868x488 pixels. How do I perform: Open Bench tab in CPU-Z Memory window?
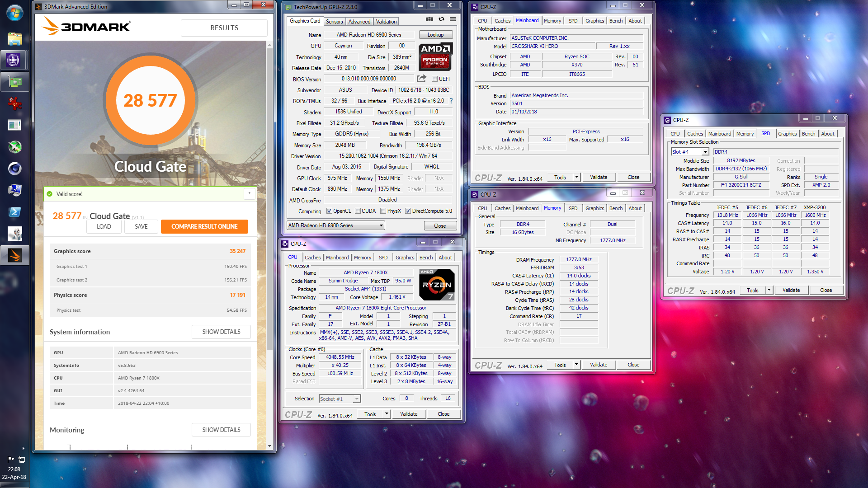pyautogui.click(x=616, y=208)
